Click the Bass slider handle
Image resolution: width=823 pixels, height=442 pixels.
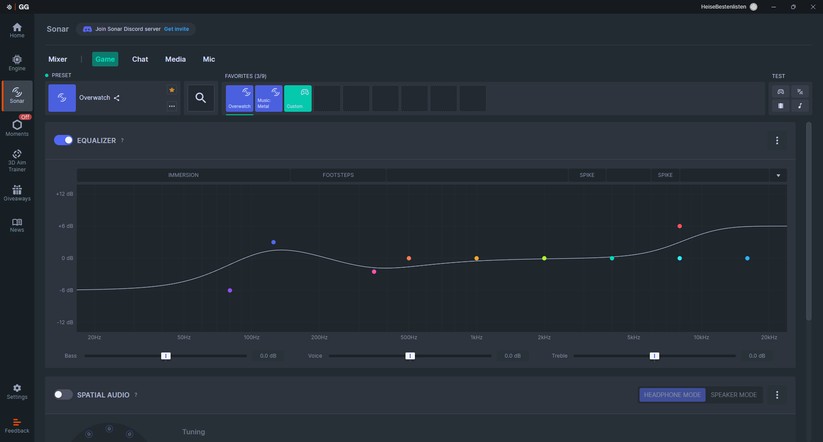166,356
